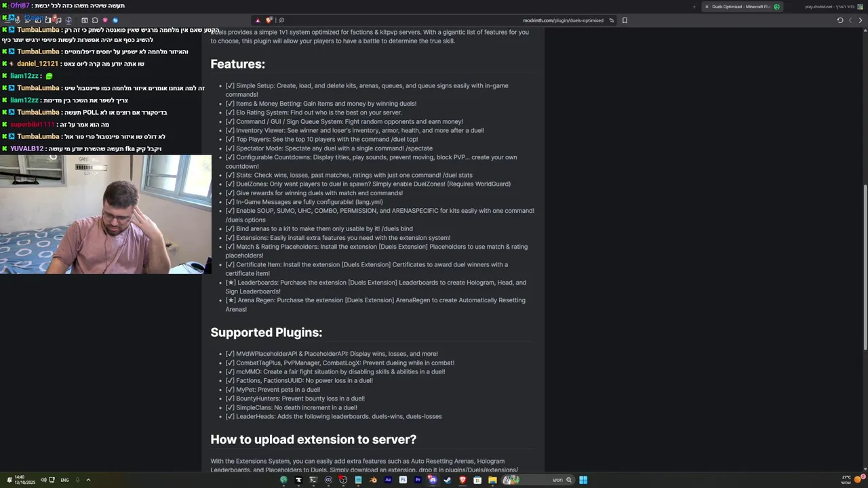Image resolution: width=868 pixels, height=488 pixels.
Task: Click the Features: heading
Action: tap(237, 64)
